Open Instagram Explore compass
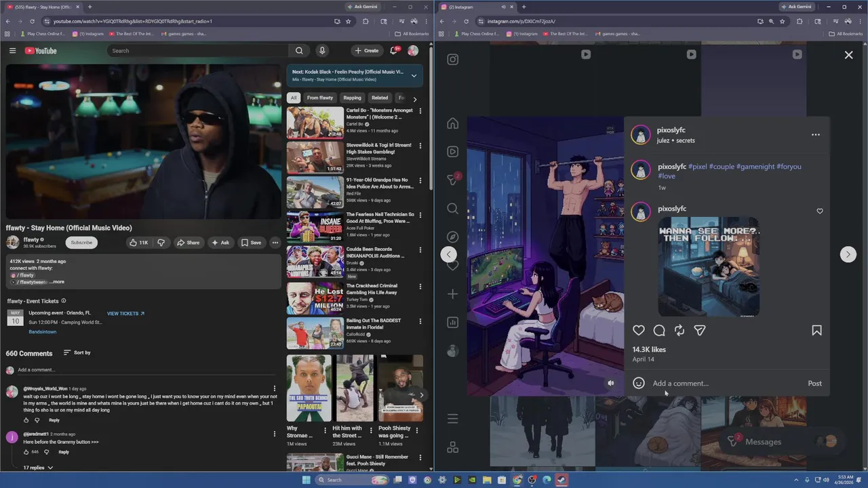 point(453,237)
